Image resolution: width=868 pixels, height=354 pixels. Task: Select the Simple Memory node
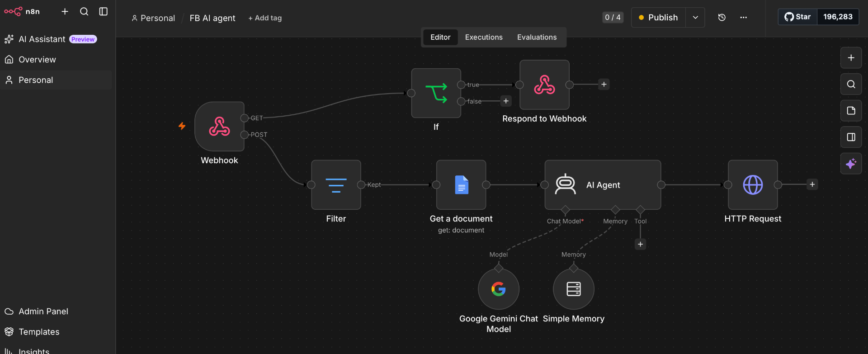574,289
